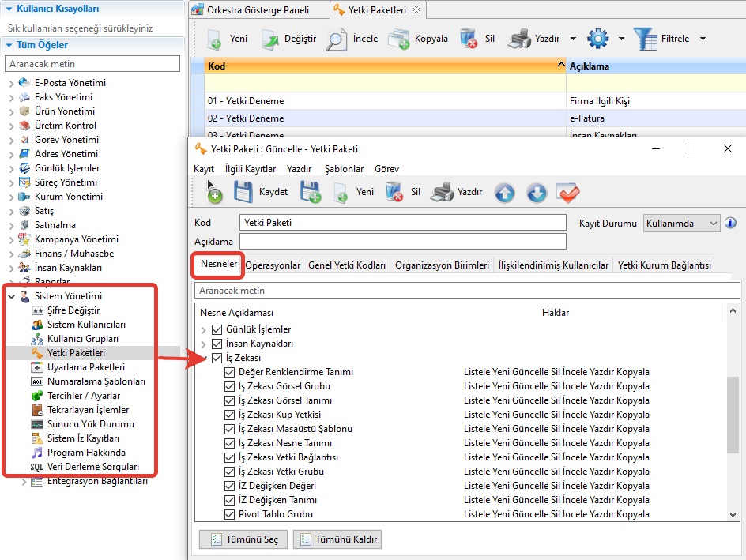Click the İncele magnifier icon
Image resolution: width=746 pixels, height=560 pixels.
337,38
